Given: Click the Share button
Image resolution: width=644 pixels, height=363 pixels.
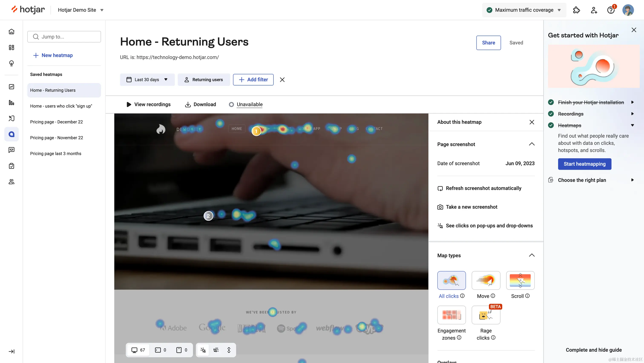Looking at the screenshot, I should pos(488,43).
